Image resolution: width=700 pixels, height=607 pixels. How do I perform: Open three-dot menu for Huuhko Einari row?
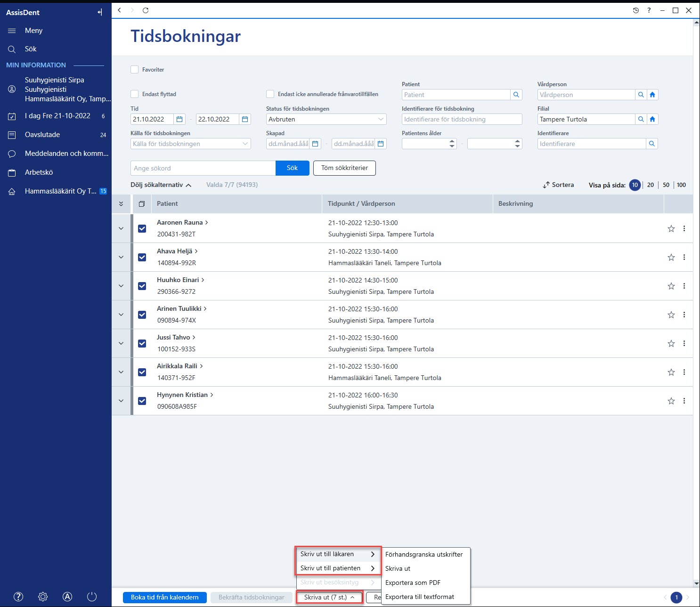(x=684, y=286)
